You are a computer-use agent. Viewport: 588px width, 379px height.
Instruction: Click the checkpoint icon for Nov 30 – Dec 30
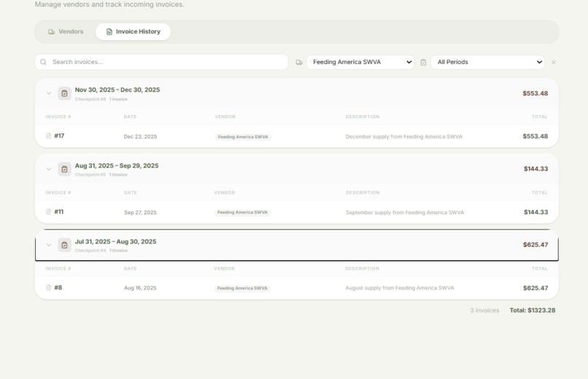(64, 93)
